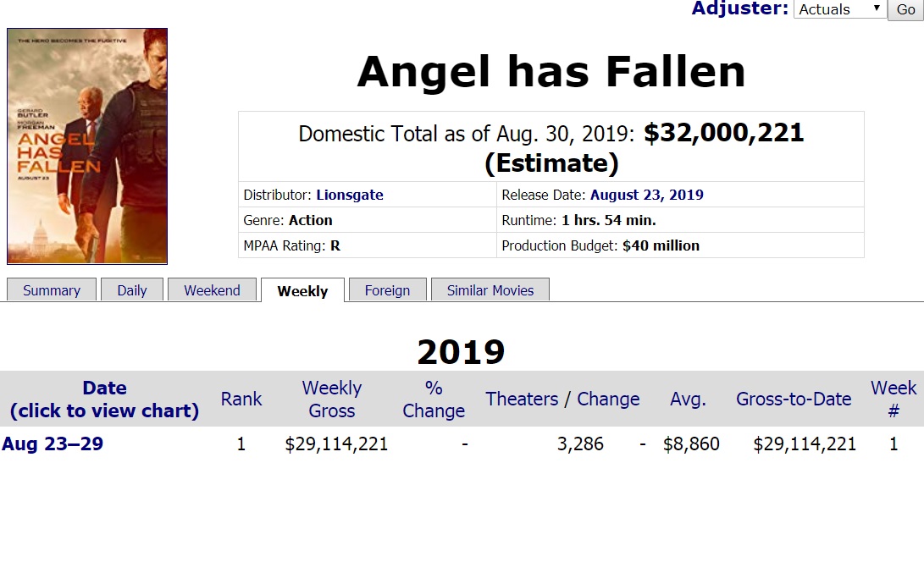Open the Adjuster dropdown showing Actuals
Screen dimensions: 924x573
pos(838,9)
